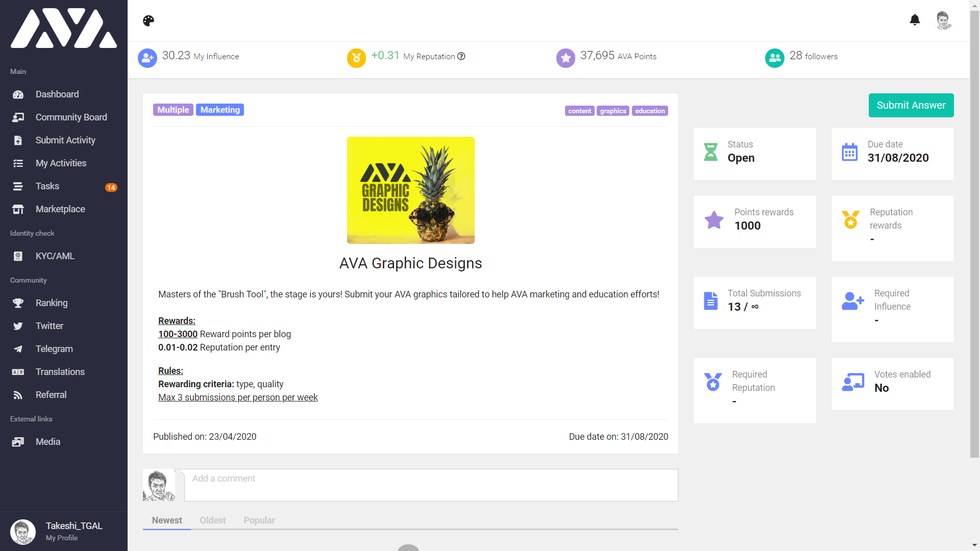Click the education tag
980x551 pixels.
(x=650, y=111)
